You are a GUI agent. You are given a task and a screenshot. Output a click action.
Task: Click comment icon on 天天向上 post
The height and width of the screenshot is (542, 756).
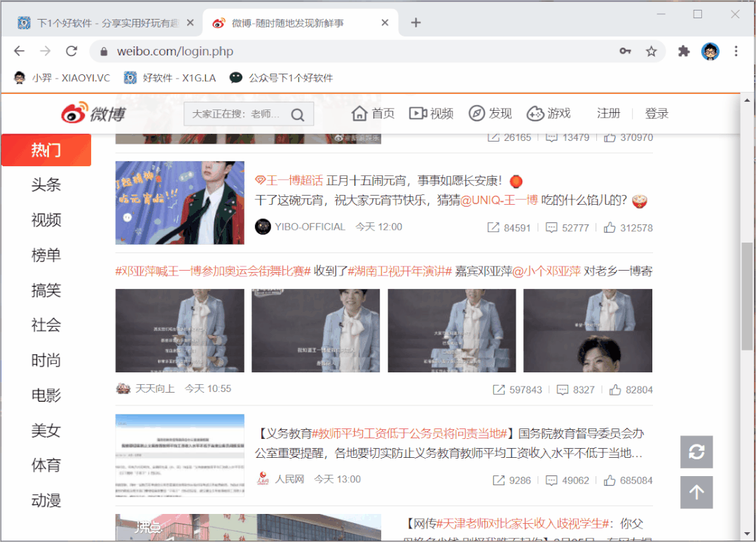click(562, 389)
